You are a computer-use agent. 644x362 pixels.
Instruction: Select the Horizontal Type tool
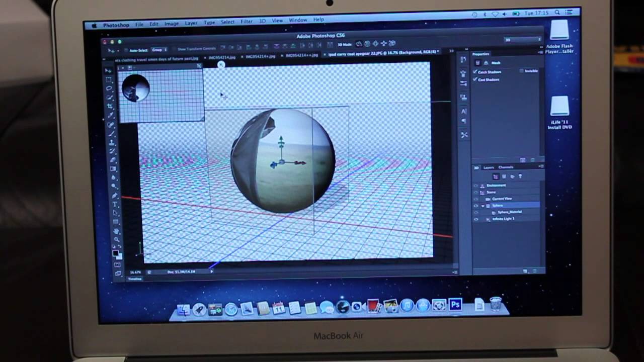(x=115, y=204)
